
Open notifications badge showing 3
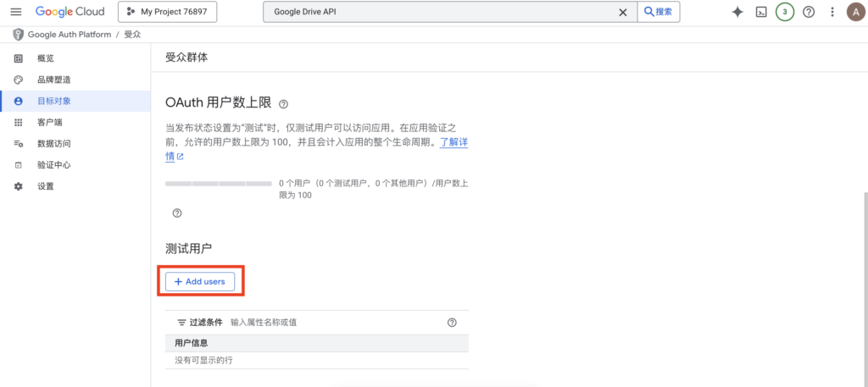pos(785,12)
